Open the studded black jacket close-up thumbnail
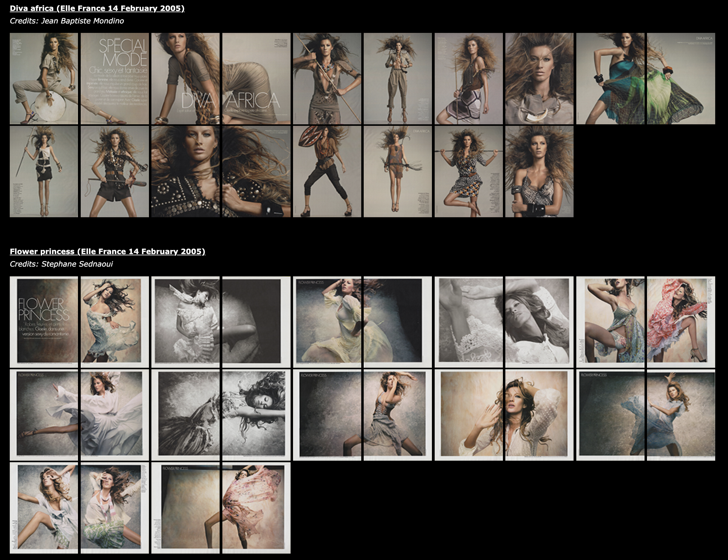This screenshot has width=728, height=560. [185, 171]
